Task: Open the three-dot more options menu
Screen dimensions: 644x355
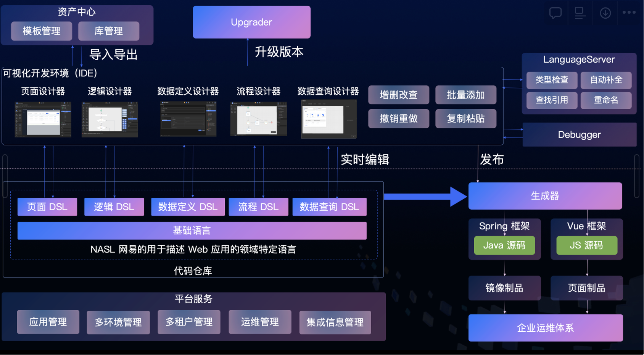Action: point(629,12)
